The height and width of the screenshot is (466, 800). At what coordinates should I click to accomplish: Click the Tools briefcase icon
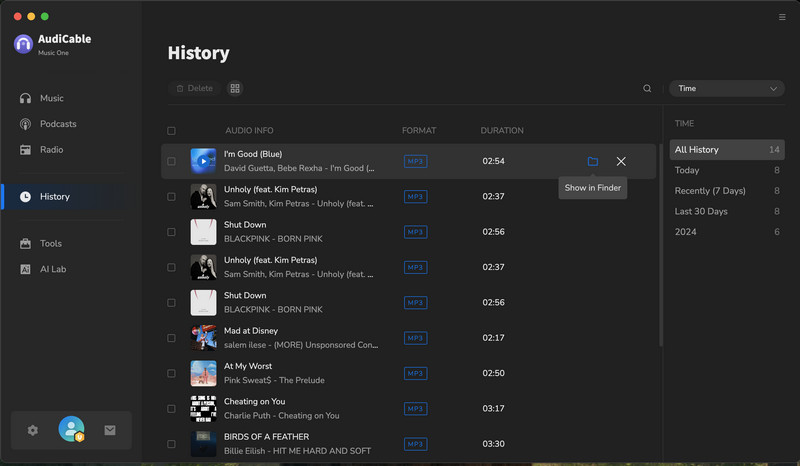click(25, 243)
